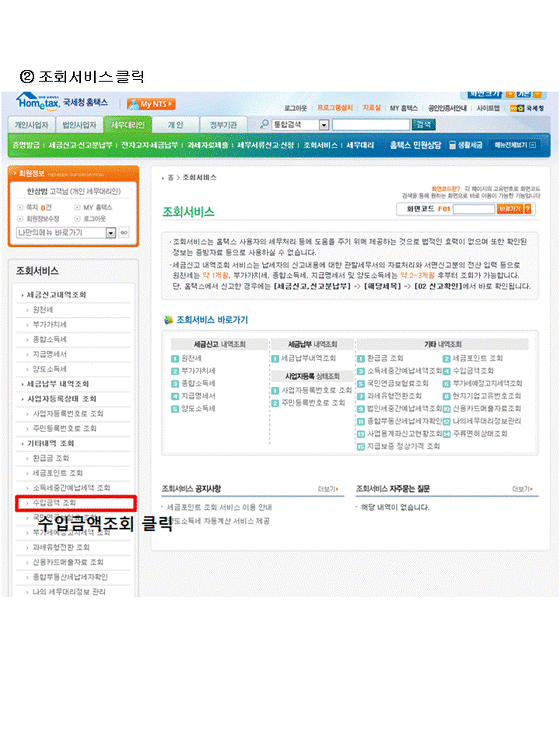Open 홈택스 민원상담

click(415, 145)
